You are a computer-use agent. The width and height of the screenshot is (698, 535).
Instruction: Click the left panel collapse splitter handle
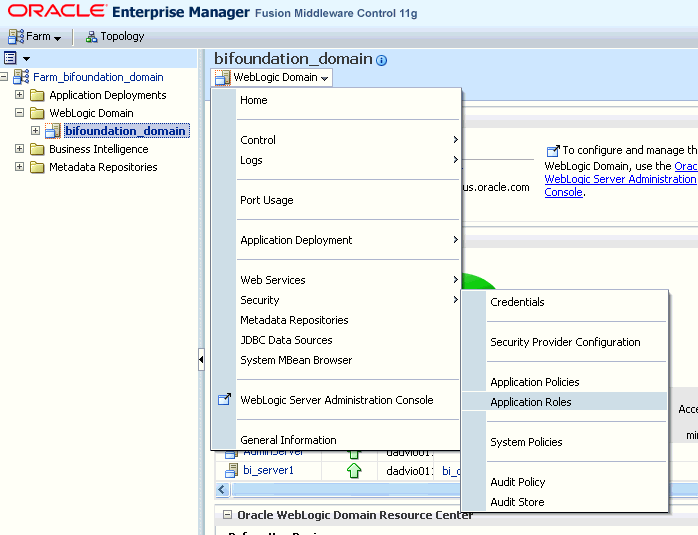(201, 360)
